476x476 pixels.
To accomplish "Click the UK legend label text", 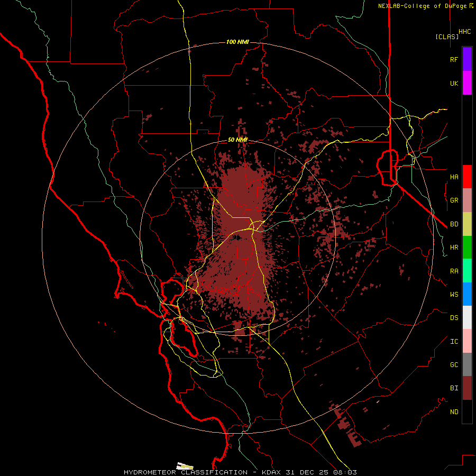I will [x=454, y=83].
